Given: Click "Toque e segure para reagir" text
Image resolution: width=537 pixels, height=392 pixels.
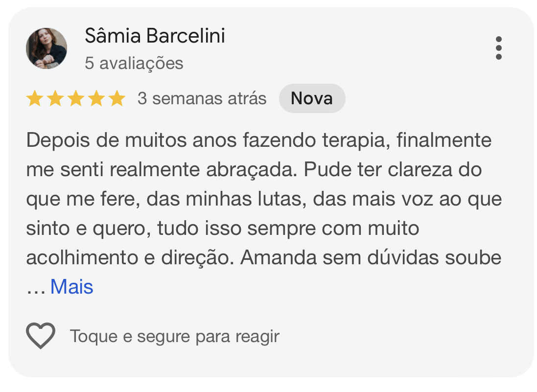Looking at the screenshot, I should click(x=174, y=337).
